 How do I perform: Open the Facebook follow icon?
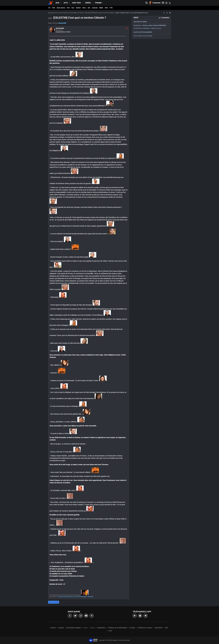pyautogui.click(x=70, y=615)
